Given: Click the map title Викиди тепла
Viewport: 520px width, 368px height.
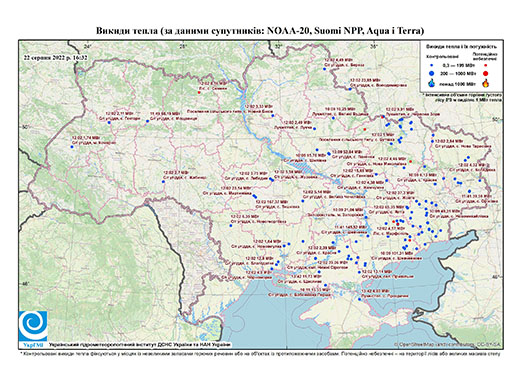Looking at the screenshot, I should tap(260, 31).
